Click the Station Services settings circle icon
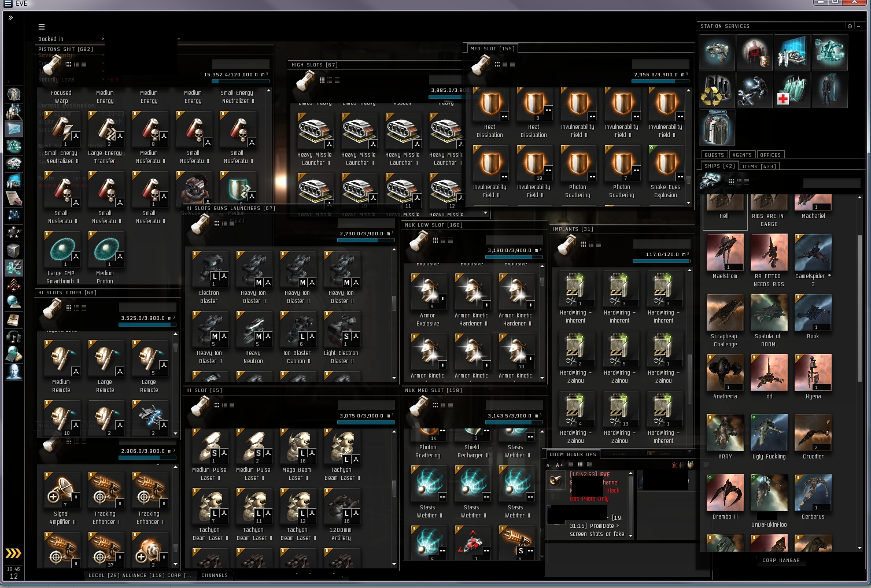Screen dimensions: 871x588 [x=850, y=26]
